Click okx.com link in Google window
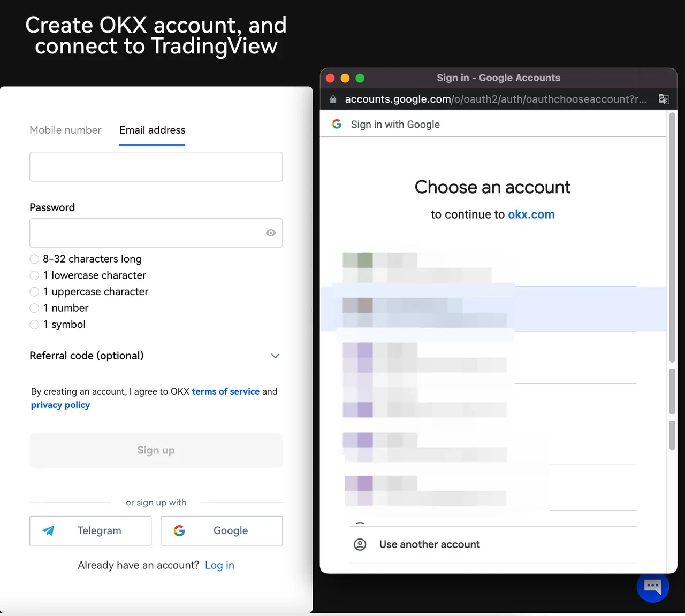This screenshot has width=685, height=616. click(531, 214)
